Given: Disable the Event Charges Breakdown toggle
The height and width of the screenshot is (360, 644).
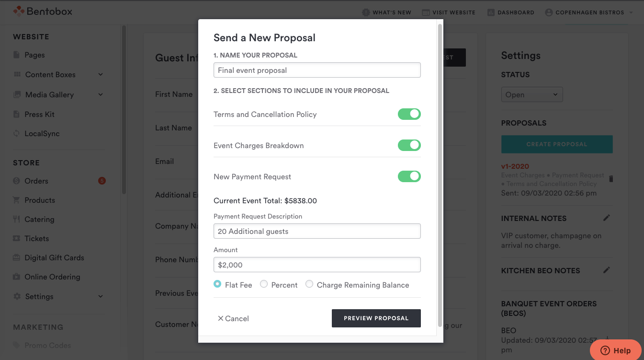Looking at the screenshot, I should [x=409, y=145].
